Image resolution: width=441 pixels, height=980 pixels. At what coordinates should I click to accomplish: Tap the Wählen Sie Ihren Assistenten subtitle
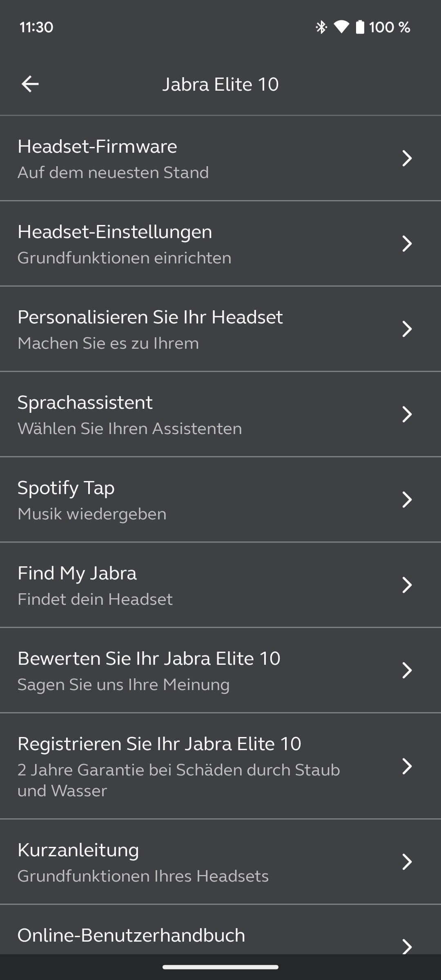click(x=130, y=429)
